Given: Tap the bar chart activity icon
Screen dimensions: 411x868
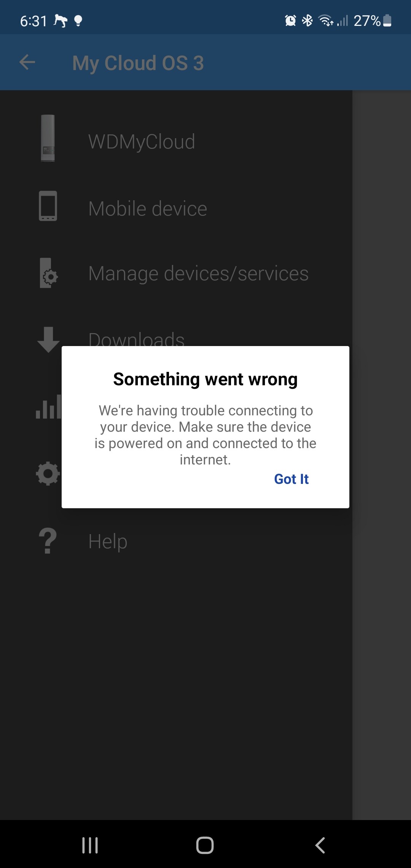Looking at the screenshot, I should [x=48, y=407].
